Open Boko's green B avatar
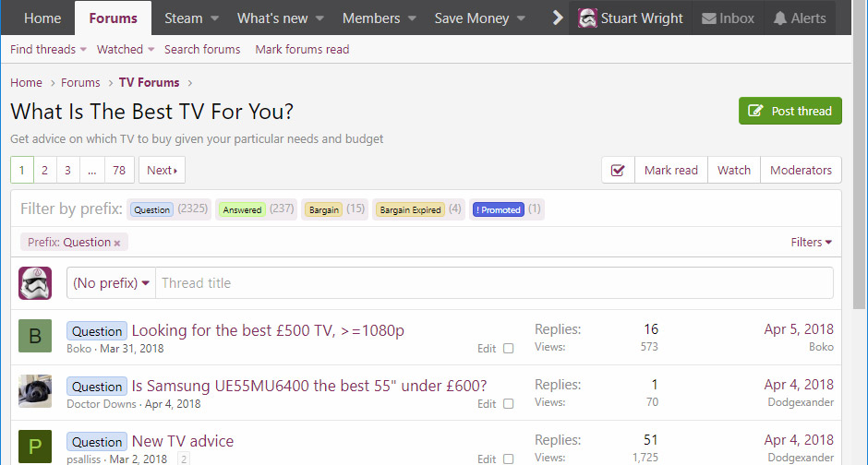 tap(35, 336)
